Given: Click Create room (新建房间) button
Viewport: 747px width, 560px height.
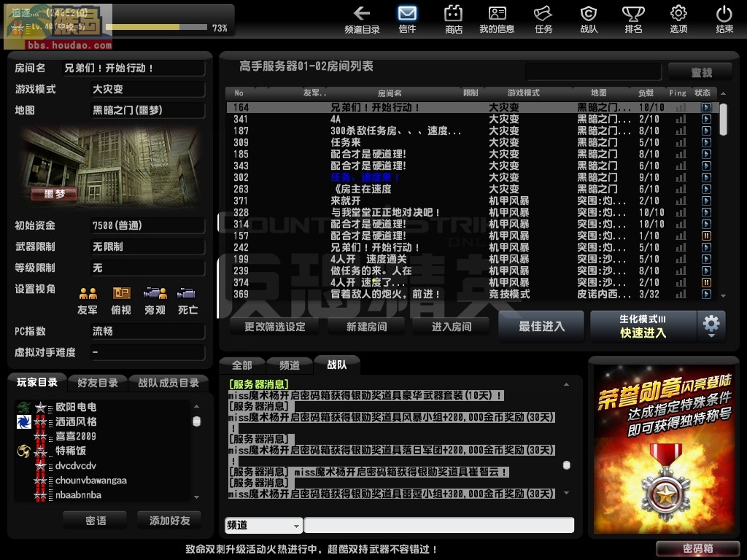Looking at the screenshot, I should (366, 327).
